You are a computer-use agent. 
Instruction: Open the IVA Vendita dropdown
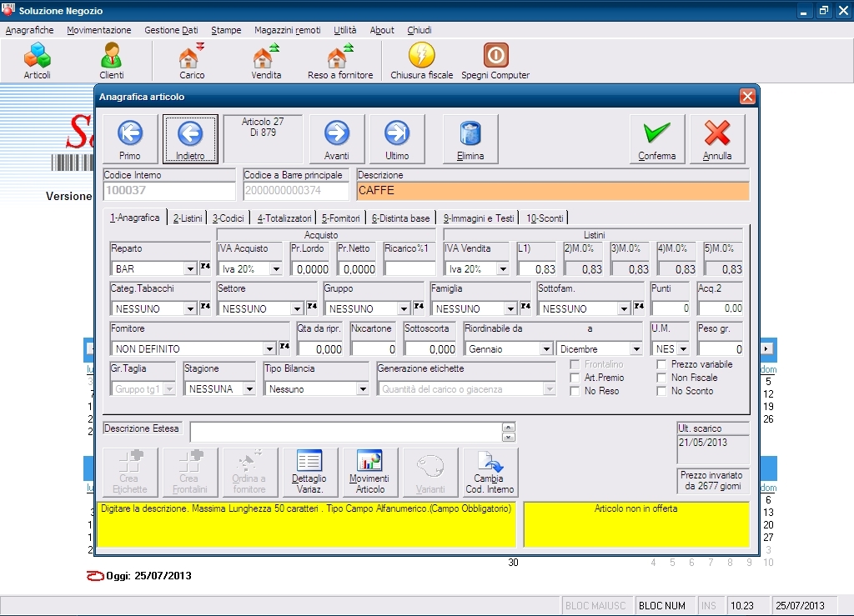[x=503, y=268]
